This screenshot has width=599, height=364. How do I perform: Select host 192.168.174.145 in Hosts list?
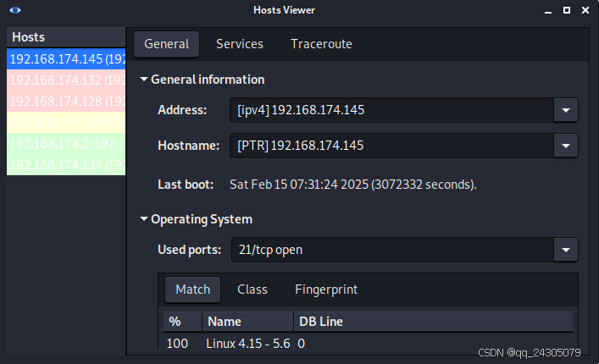(66, 58)
